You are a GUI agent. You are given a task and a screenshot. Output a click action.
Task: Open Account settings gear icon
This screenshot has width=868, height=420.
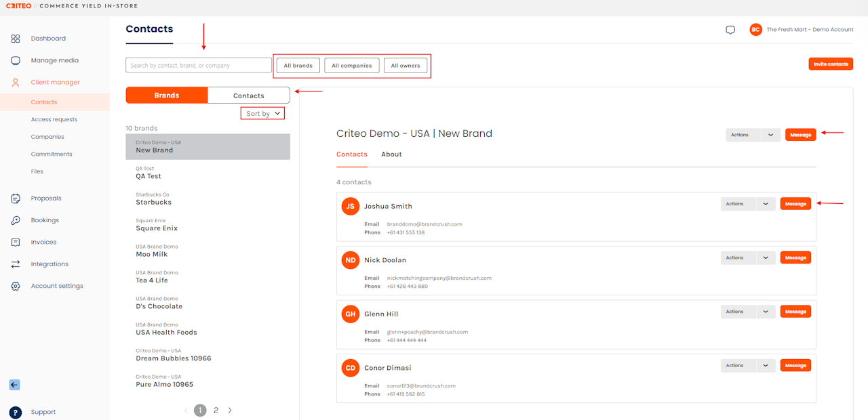(16, 286)
